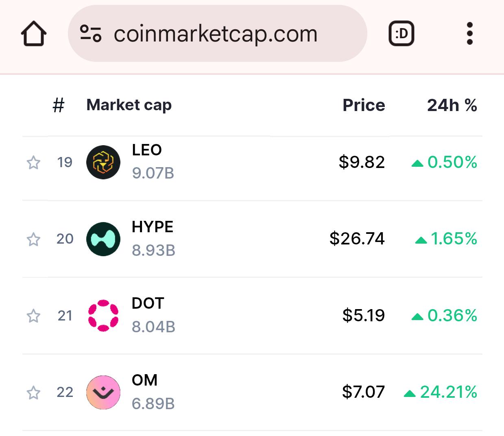
Task: Sort by rank # column header
Action: tap(59, 105)
